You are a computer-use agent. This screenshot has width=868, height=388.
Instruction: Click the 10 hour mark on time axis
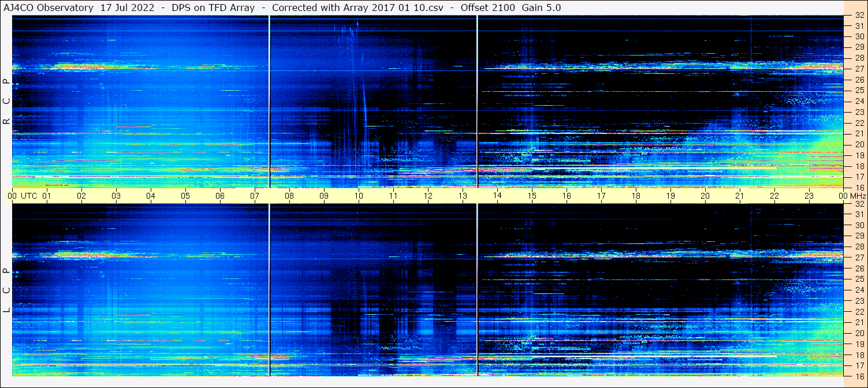click(359, 196)
